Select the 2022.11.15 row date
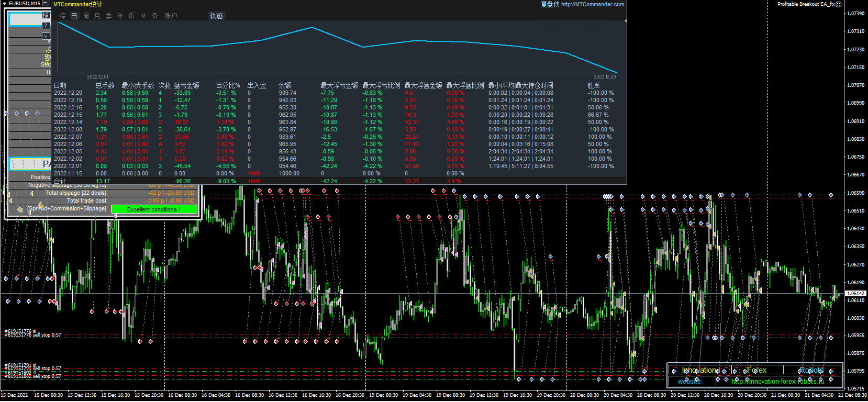Viewport: 868px width, 402px height. 68,173
